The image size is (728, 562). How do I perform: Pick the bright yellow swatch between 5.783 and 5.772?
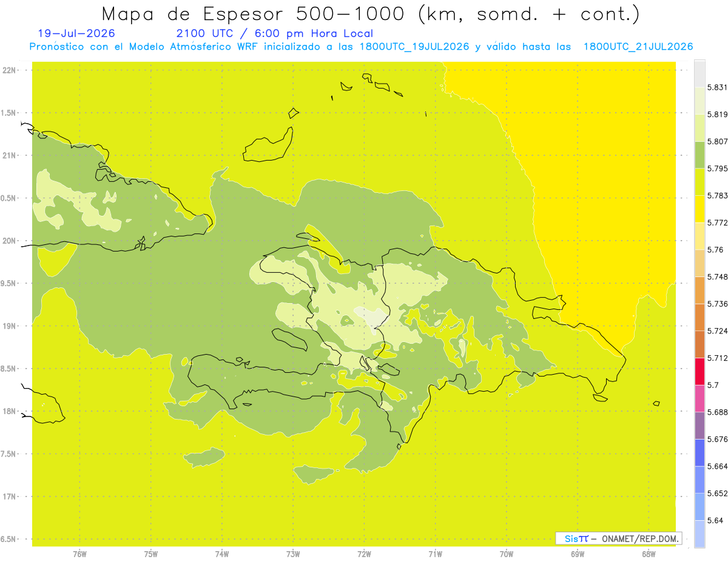(699, 209)
